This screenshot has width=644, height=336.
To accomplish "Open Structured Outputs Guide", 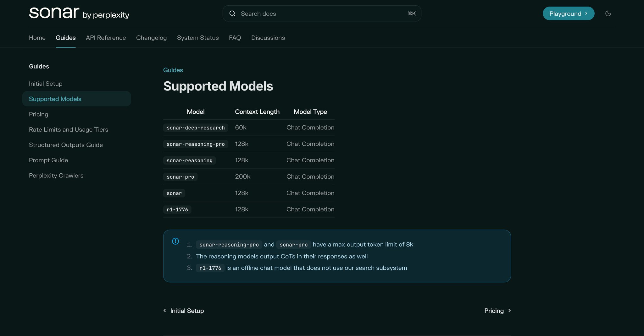I will click(66, 145).
